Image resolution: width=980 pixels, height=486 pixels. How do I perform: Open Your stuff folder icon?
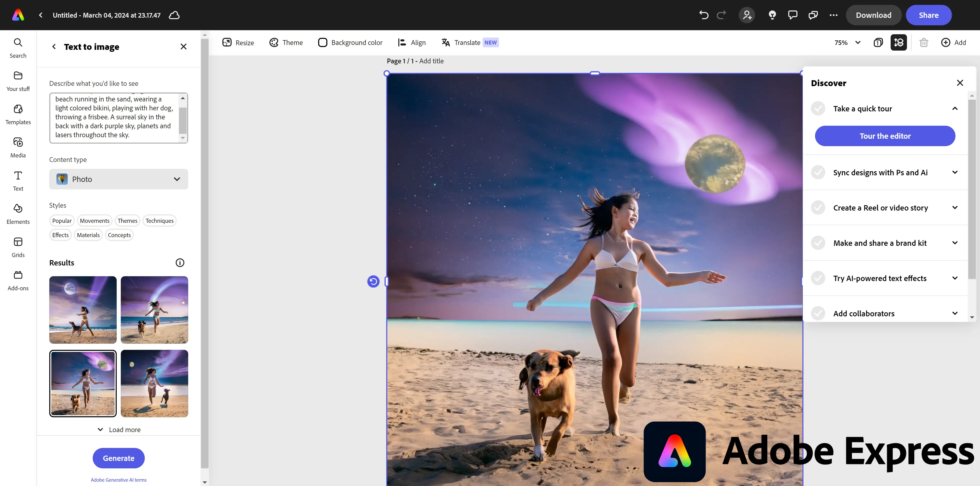point(18,75)
